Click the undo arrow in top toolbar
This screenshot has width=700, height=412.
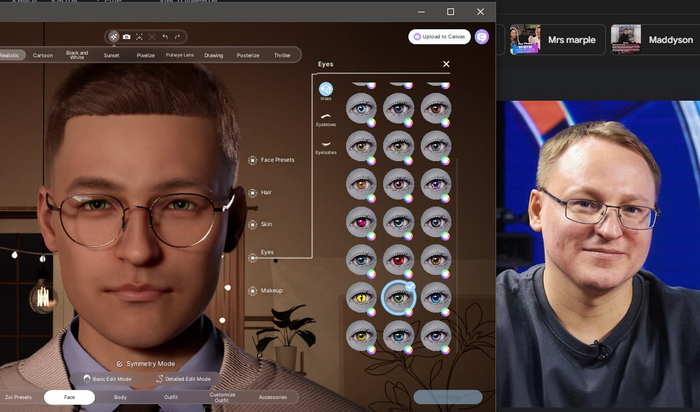pos(165,37)
